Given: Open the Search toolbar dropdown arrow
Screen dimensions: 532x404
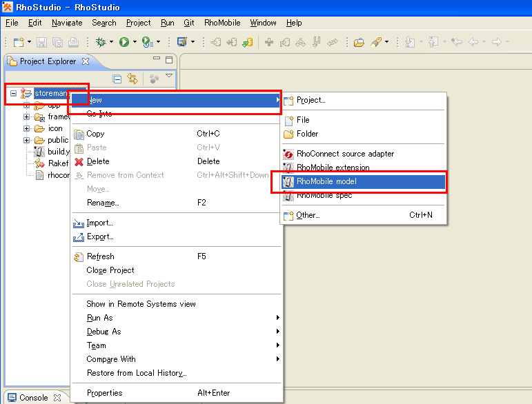Looking at the screenshot, I should (387, 42).
